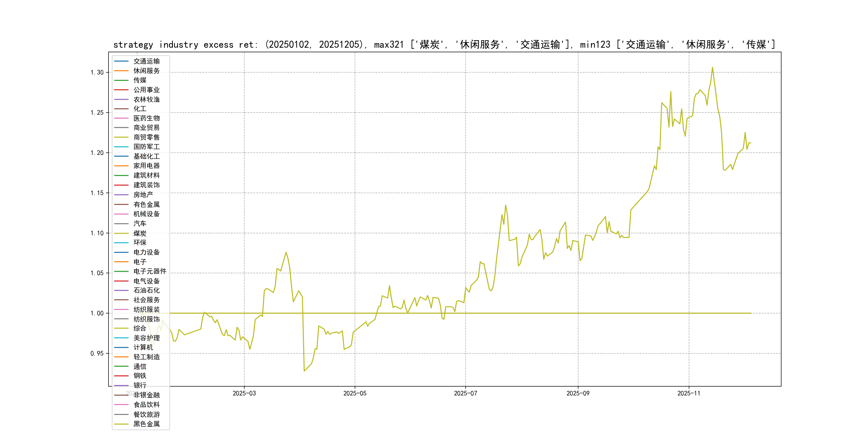Click the 2025-07 x-axis tick label
This screenshot has height=434, width=868.
click(465, 393)
